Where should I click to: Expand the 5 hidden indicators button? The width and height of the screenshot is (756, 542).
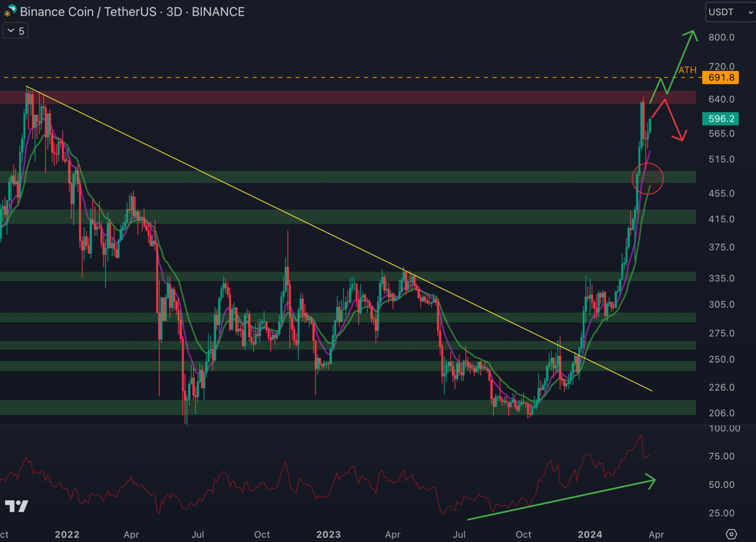pos(15,31)
